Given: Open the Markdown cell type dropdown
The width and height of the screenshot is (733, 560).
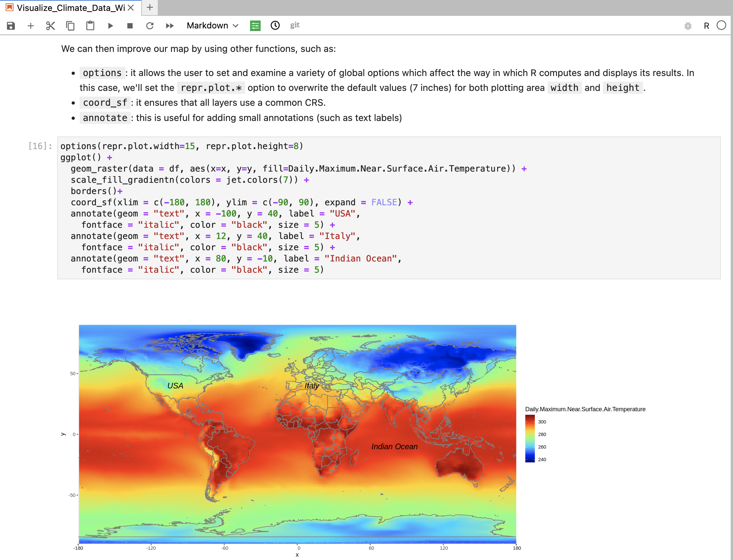Looking at the screenshot, I should pyautogui.click(x=212, y=26).
